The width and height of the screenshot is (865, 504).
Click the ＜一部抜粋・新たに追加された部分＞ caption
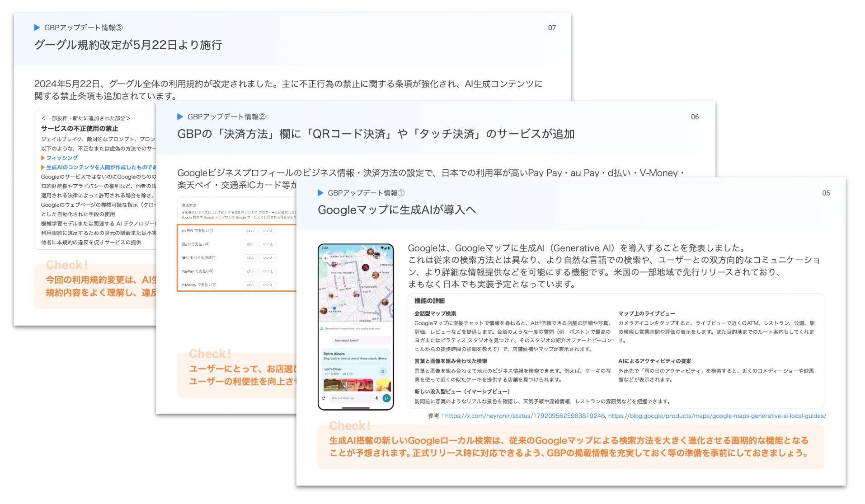pyautogui.click(x=86, y=118)
